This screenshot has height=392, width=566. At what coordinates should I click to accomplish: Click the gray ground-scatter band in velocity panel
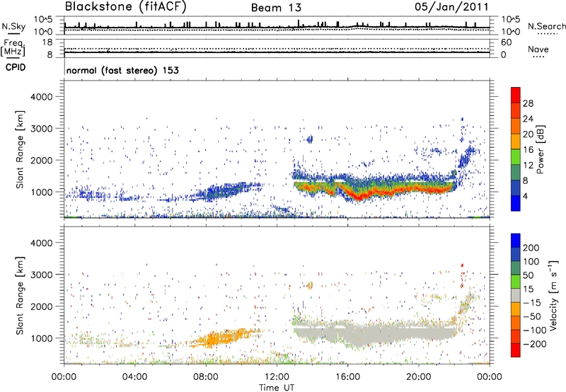pyautogui.click(x=376, y=333)
